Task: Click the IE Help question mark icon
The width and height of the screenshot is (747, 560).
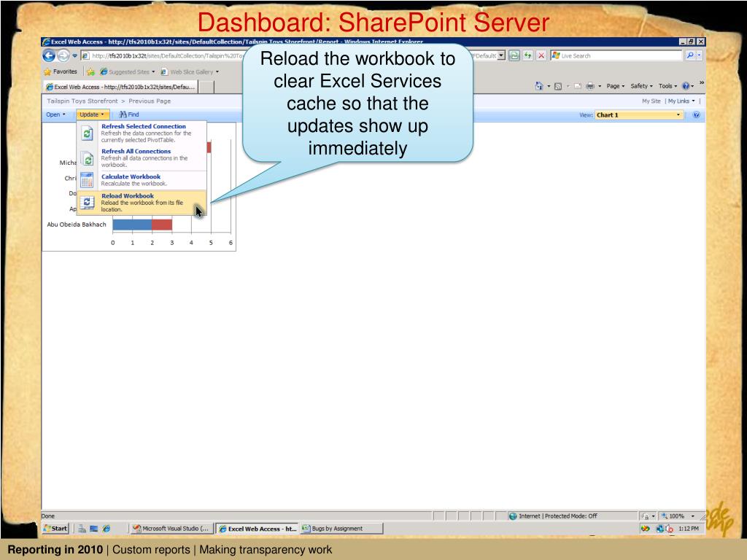Action: pos(686,86)
